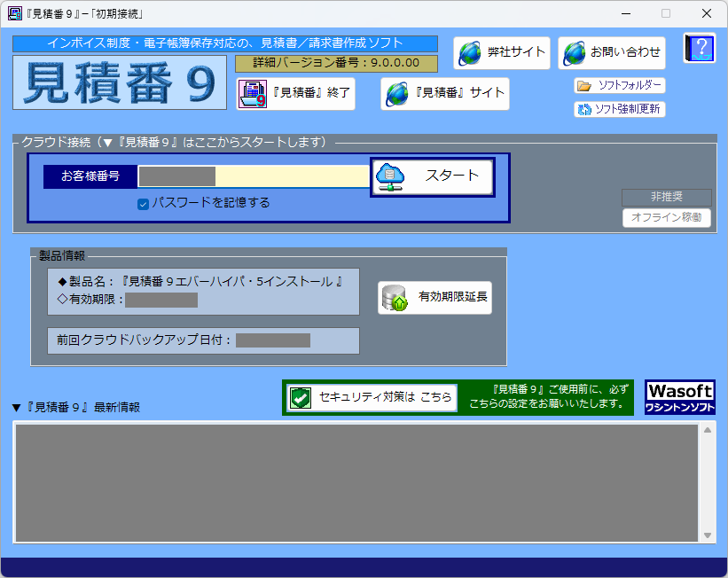The image size is (728, 578).
Task: Click the 有効期限 line in 製品情報
Action: pyautogui.click(x=127, y=300)
